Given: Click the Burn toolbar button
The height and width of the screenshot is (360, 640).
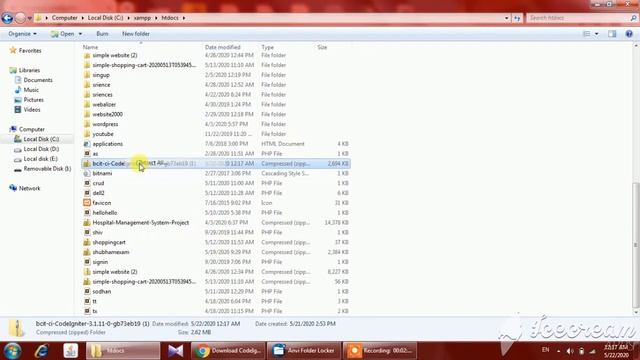Looking at the screenshot, I should pos(102,34).
